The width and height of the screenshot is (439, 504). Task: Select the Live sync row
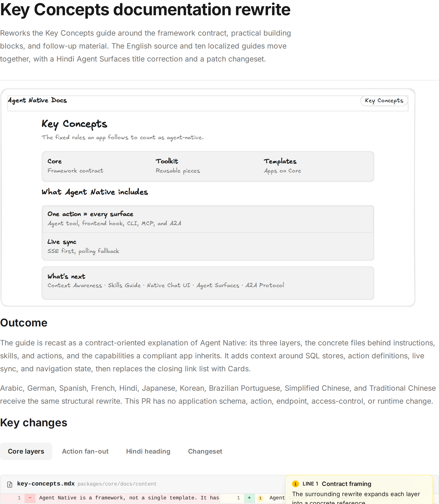(x=208, y=246)
